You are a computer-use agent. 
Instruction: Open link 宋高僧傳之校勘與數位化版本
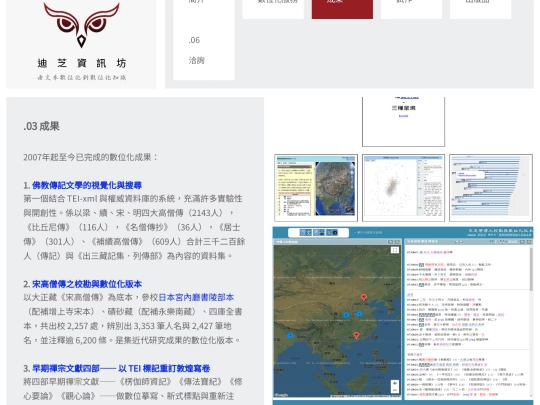click(87, 284)
